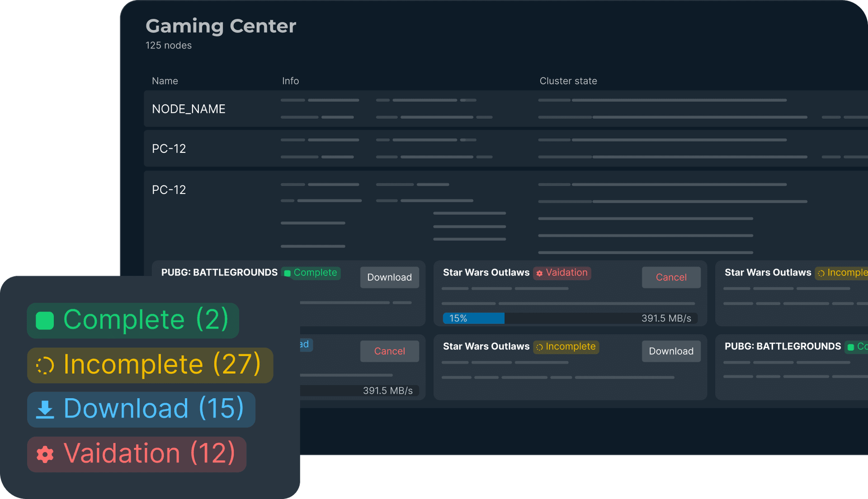Select the Gaming Center heading
Viewport: 868px width, 499px height.
click(221, 26)
